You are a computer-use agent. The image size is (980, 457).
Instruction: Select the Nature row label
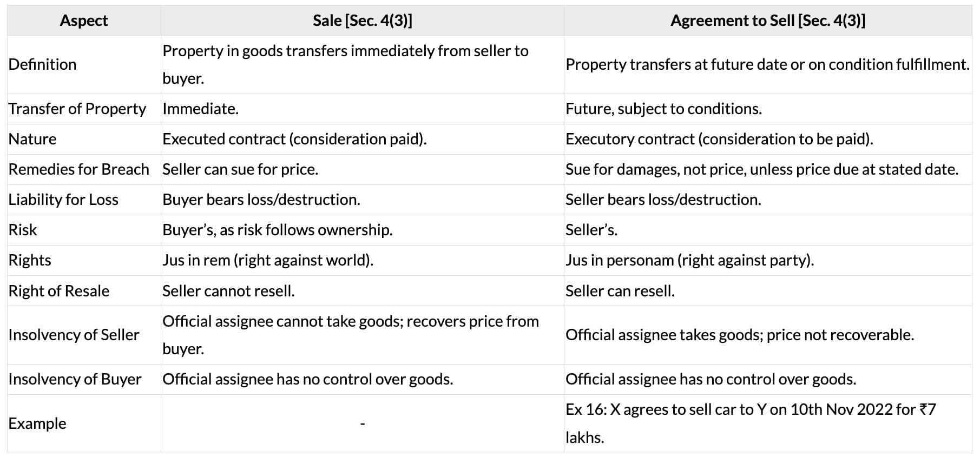click(32, 139)
